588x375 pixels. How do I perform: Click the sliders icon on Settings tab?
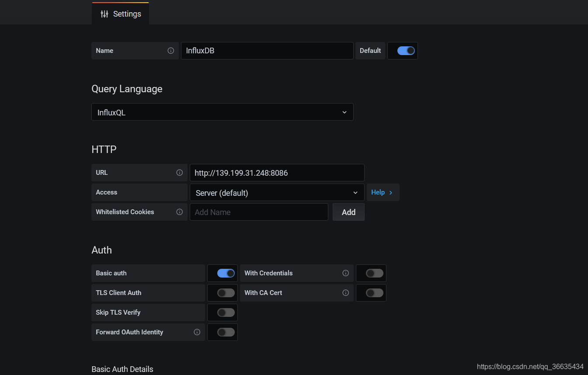pyautogui.click(x=104, y=14)
